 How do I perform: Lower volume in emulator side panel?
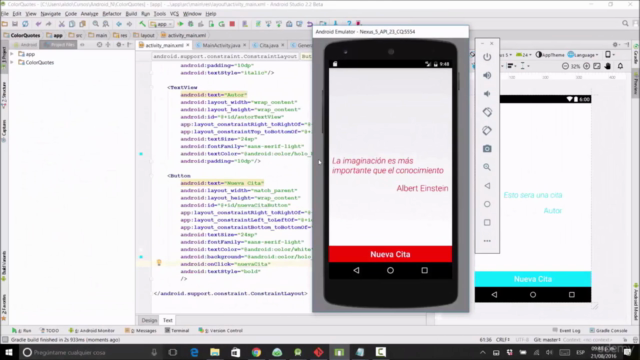pyautogui.click(x=487, y=94)
